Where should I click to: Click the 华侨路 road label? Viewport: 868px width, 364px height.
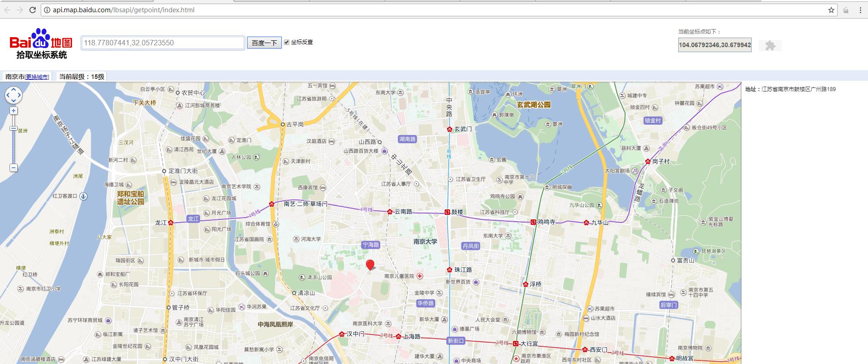[x=426, y=303]
